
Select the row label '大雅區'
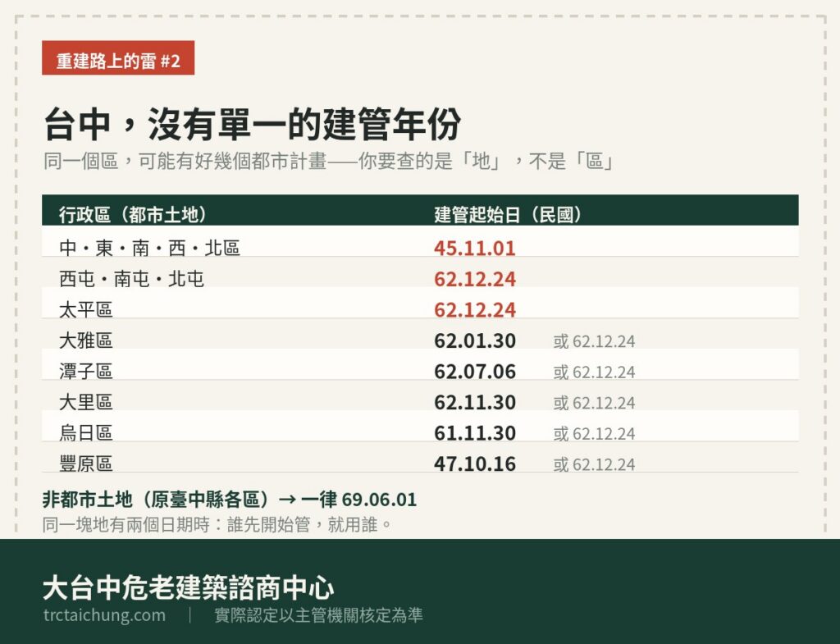(x=85, y=340)
